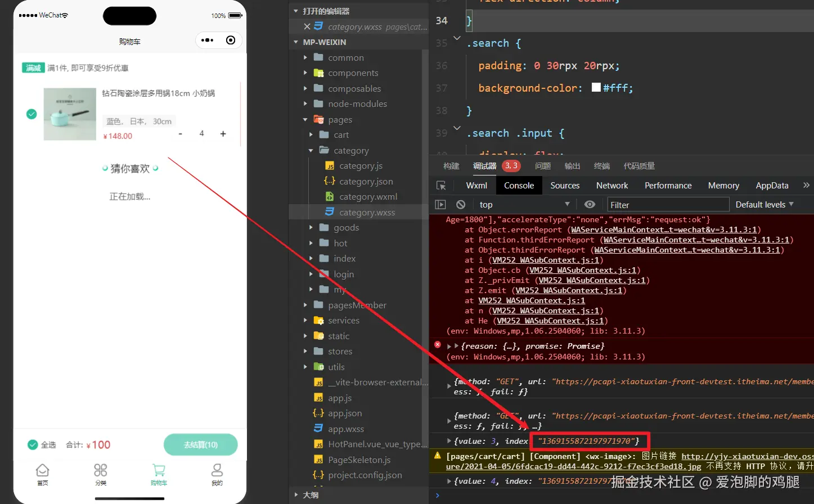Viewport: 814px width, 504px height.
Task: Switch to the Memory tab
Action: pos(723,186)
